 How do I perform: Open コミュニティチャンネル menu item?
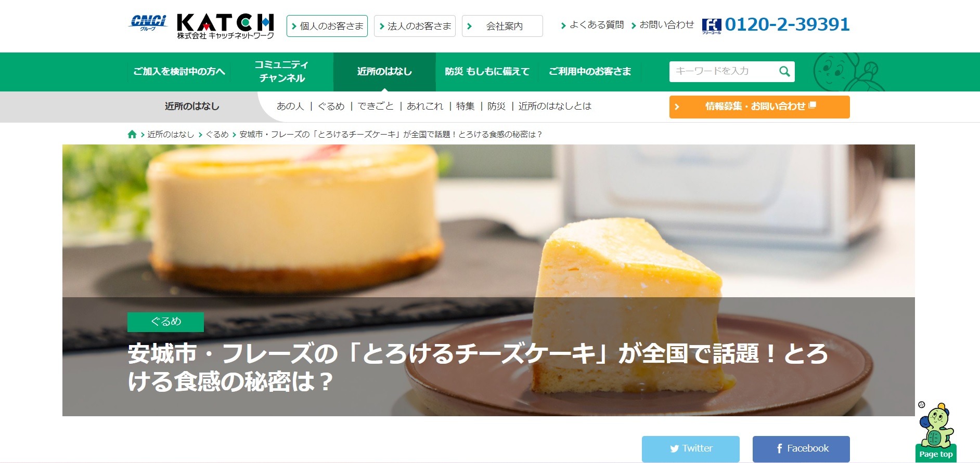(281, 72)
